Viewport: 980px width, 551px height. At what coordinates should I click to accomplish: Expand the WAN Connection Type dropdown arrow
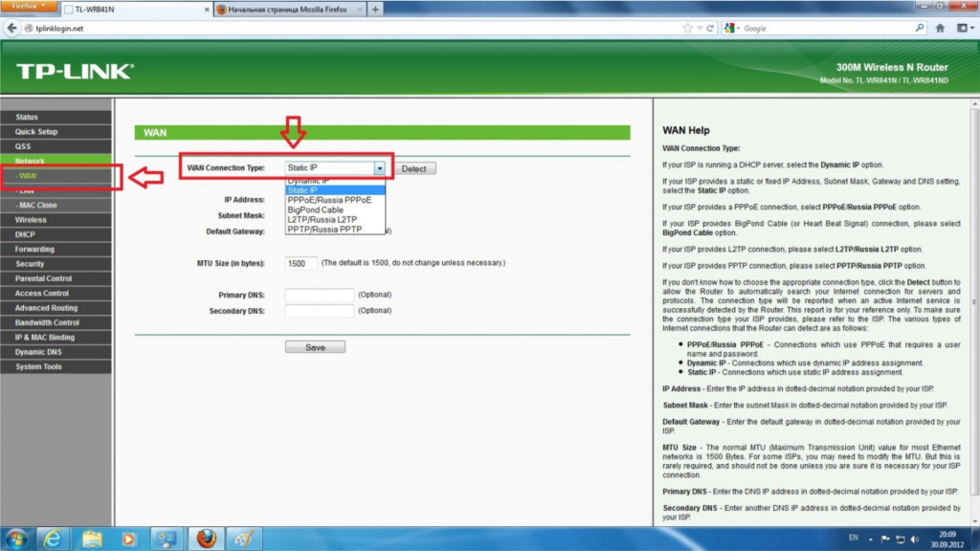click(379, 168)
